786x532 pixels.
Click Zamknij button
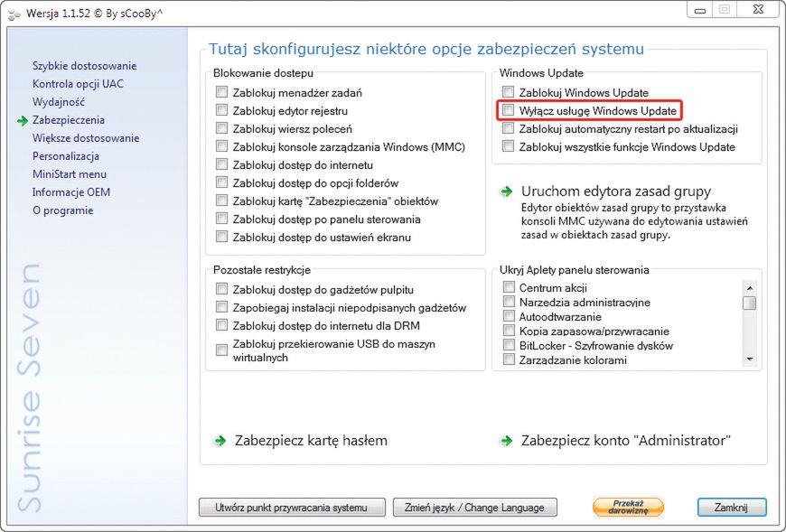pyautogui.click(x=732, y=507)
